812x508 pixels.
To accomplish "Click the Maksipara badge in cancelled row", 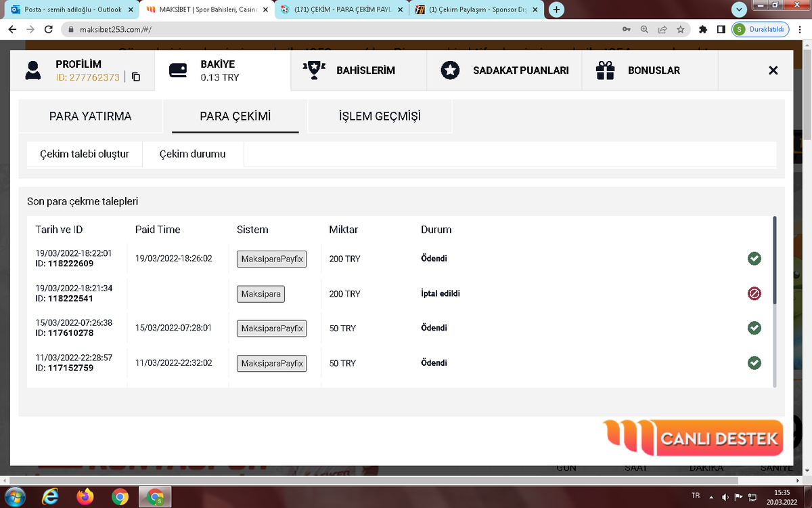I will tap(261, 294).
